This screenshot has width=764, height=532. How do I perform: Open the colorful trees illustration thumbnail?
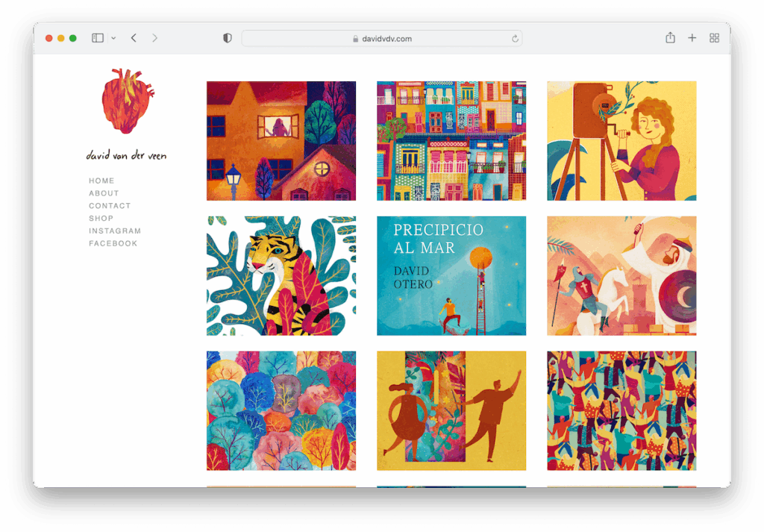[x=281, y=410]
